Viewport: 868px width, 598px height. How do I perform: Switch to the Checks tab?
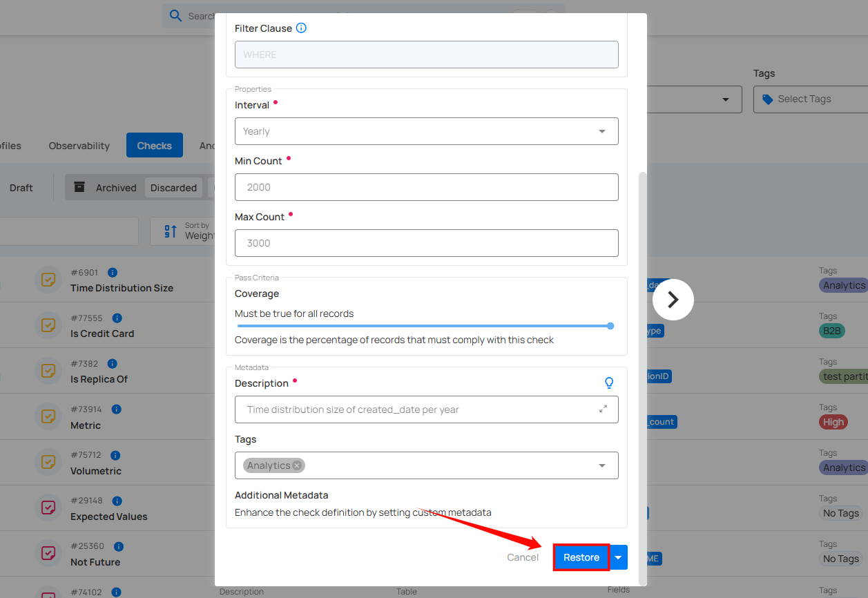tap(155, 146)
